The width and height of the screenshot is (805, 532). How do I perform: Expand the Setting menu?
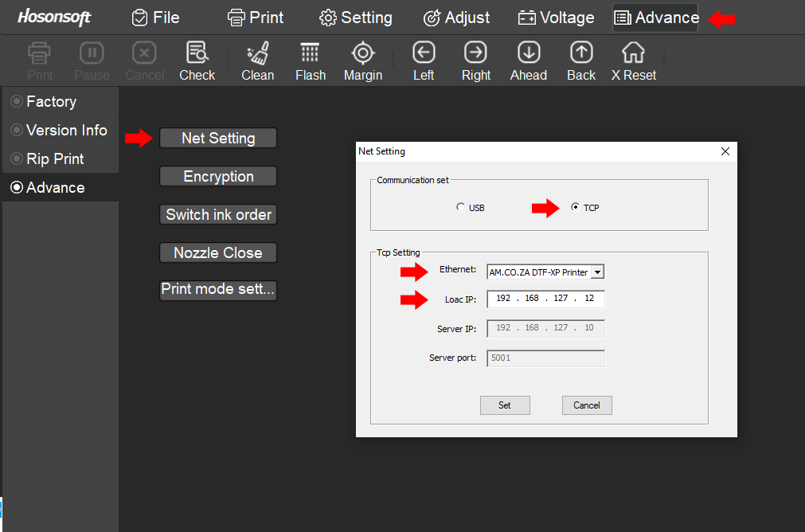pyautogui.click(x=355, y=17)
